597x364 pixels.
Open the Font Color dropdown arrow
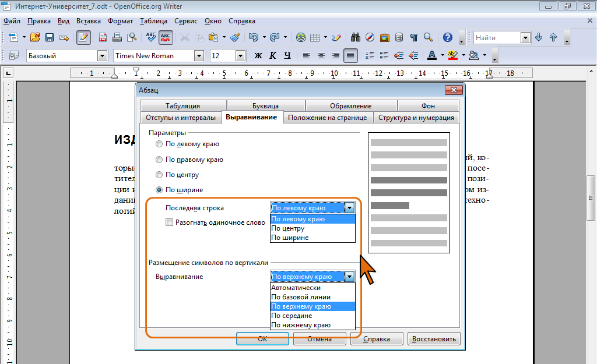click(x=443, y=55)
